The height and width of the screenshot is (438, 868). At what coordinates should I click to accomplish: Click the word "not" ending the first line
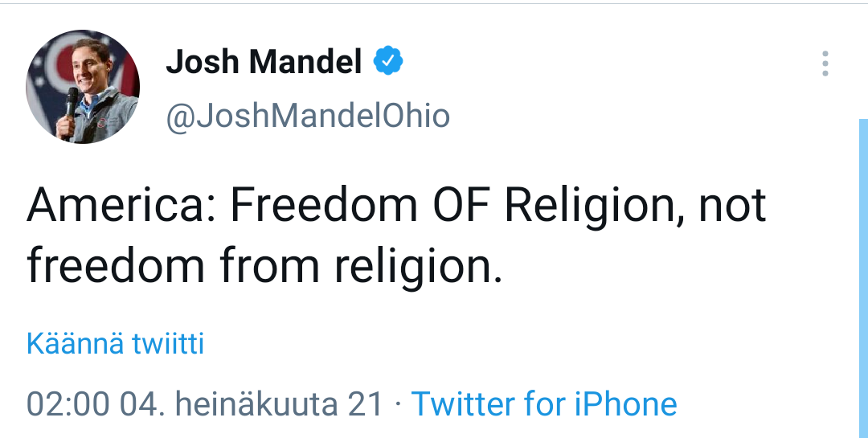pyautogui.click(x=732, y=207)
